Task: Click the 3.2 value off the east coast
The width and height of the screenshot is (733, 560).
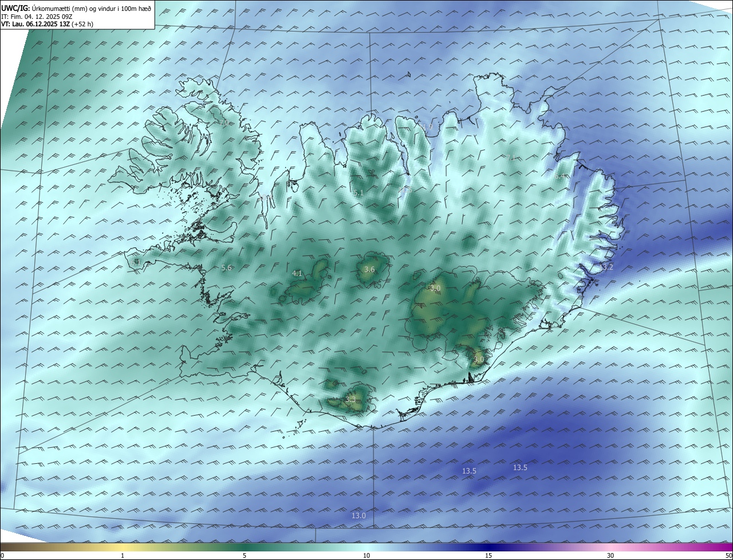Action: coord(608,267)
